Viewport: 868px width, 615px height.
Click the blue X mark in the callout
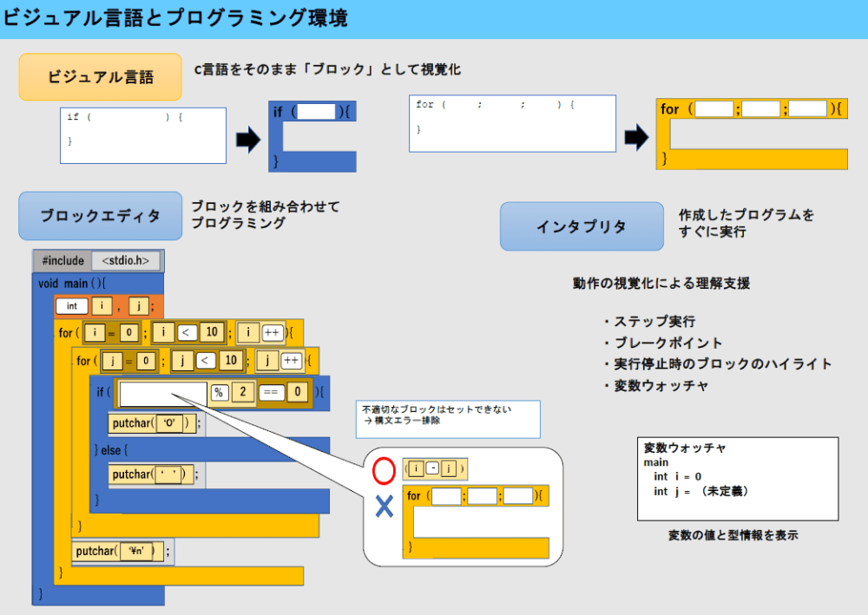pyautogui.click(x=384, y=507)
